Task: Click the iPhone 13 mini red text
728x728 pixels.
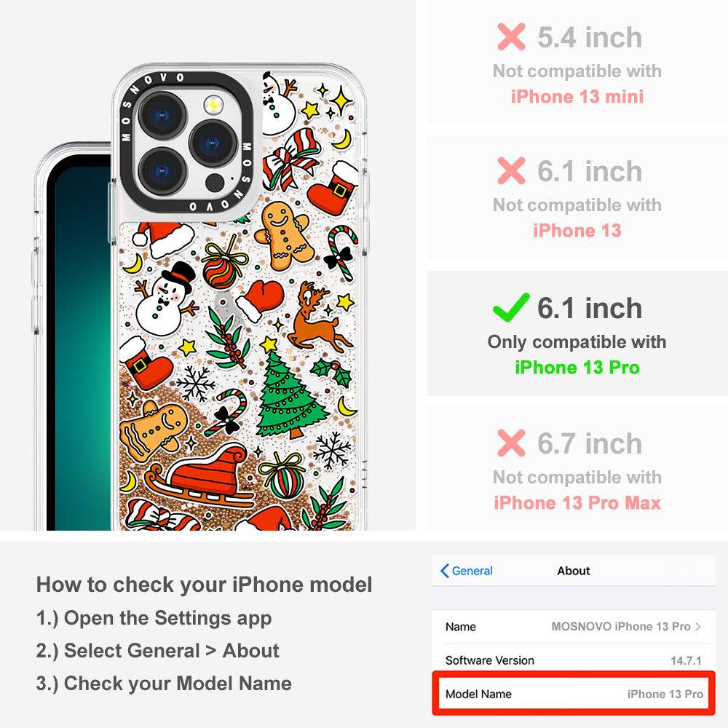Action: coord(577,97)
